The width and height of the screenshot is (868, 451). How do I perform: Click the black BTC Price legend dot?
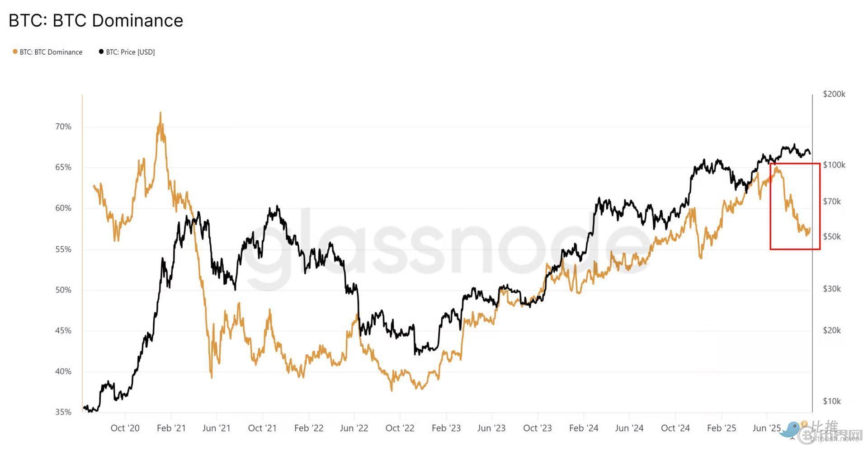tap(101, 52)
